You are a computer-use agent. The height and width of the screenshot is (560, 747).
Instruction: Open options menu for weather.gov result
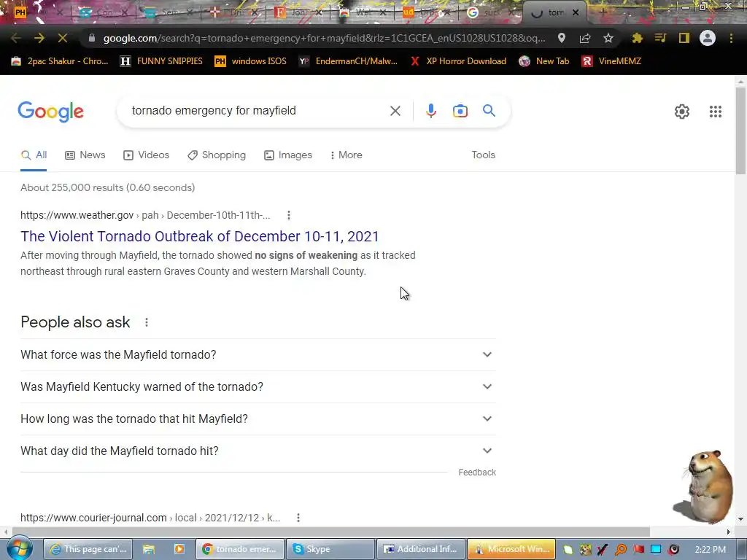click(289, 215)
